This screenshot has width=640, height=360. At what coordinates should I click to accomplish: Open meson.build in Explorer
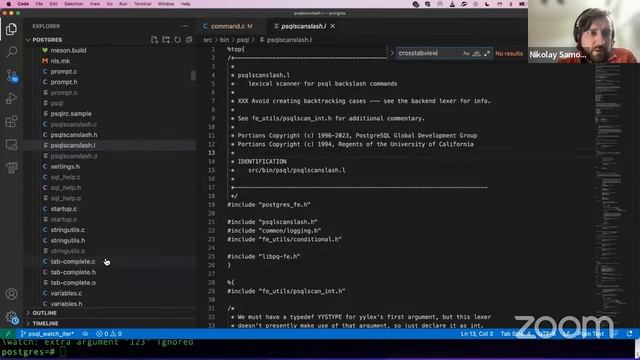pyautogui.click(x=68, y=50)
